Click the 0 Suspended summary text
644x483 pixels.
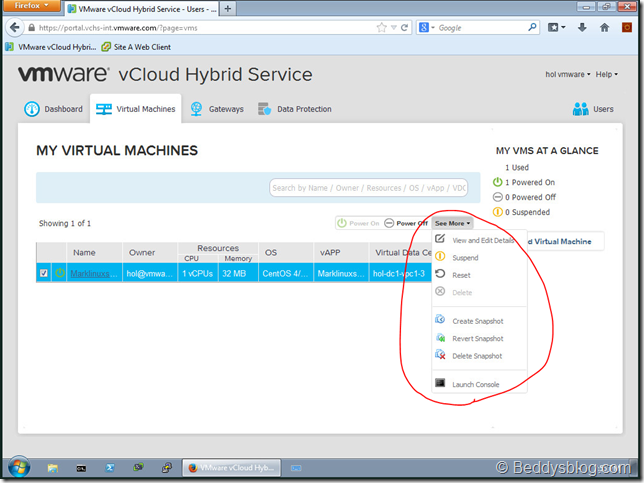point(527,212)
